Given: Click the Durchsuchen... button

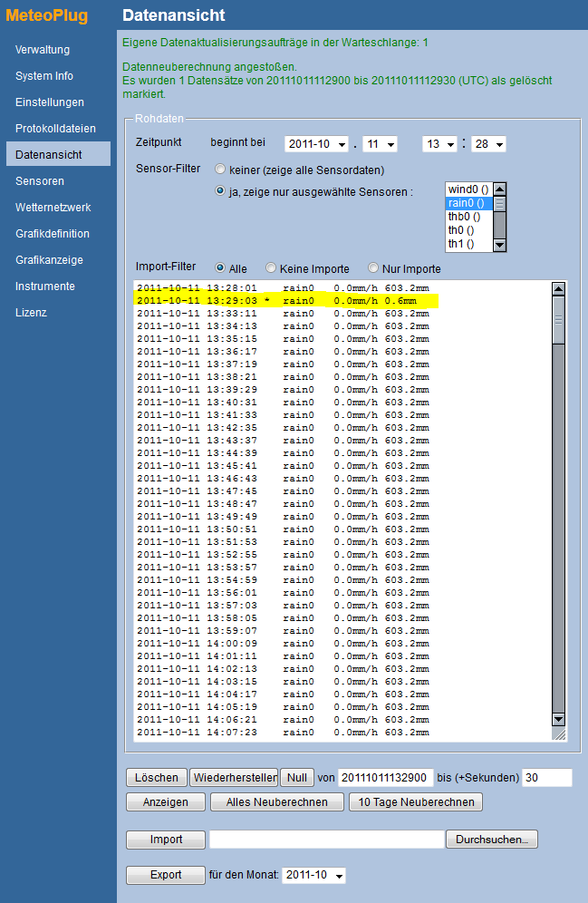Looking at the screenshot, I should (492, 840).
